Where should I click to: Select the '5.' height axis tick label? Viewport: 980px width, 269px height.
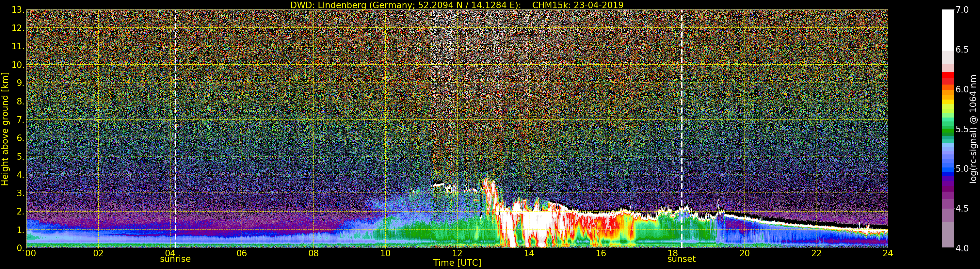point(21,157)
